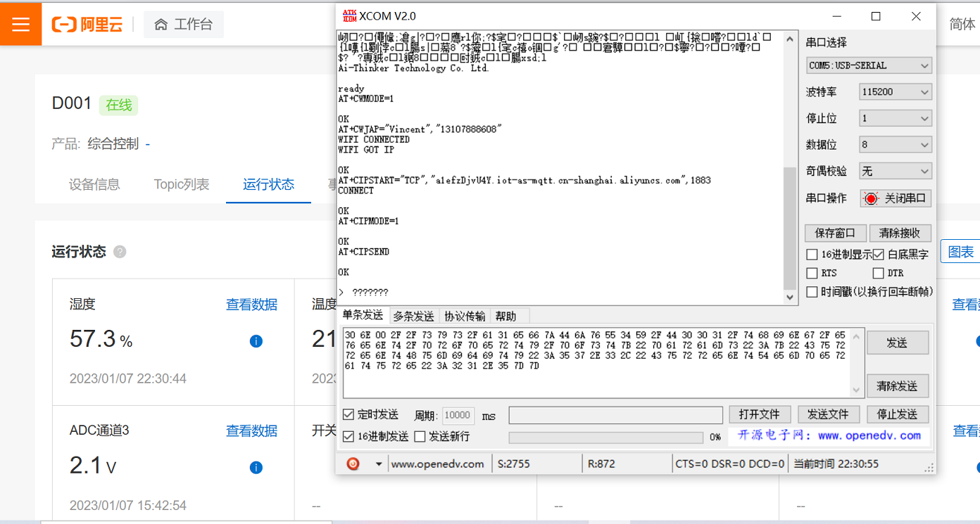The height and width of the screenshot is (524, 980).
Task: Click R:872 received counter in status bar
Action: pos(601,464)
